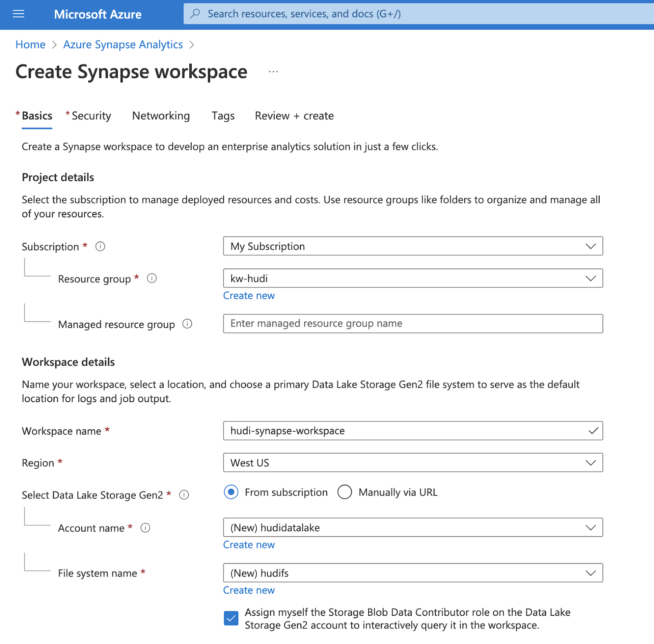Open the Networking tab
The image size is (654, 644).
161,116
